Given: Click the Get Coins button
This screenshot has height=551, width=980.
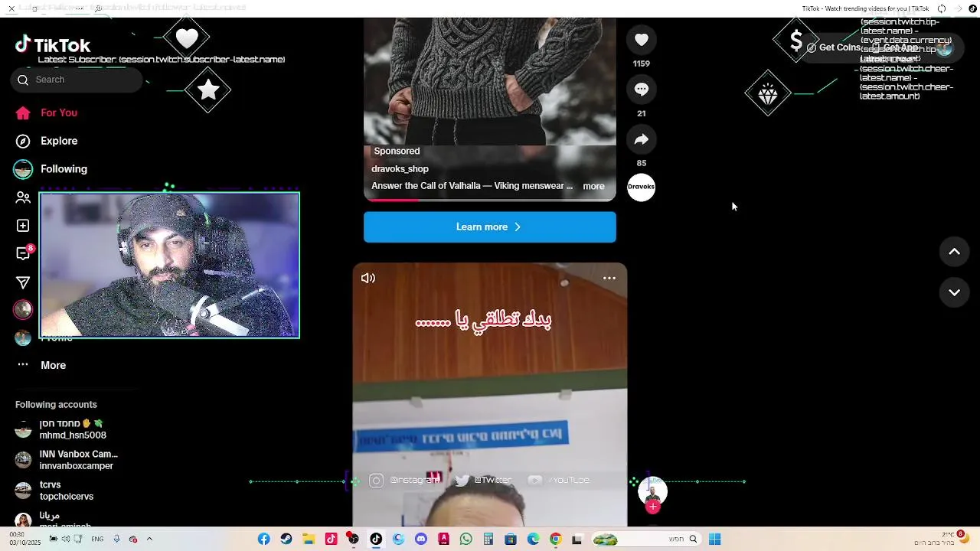Looking at the screenshot, I should coord(834,47).
